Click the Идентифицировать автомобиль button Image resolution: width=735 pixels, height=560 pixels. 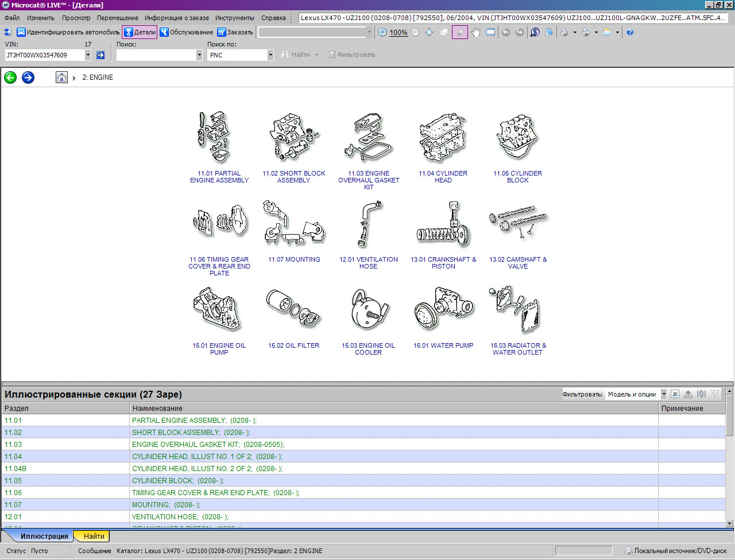click(x=68, y=32)
